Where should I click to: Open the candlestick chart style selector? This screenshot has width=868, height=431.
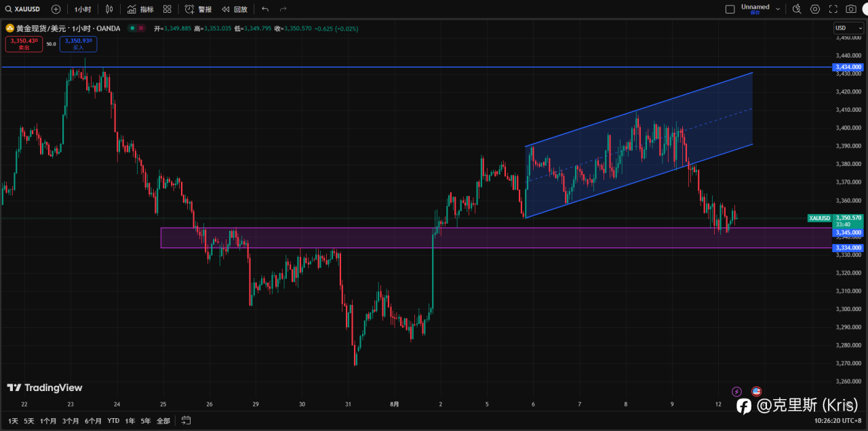[108, 9]
